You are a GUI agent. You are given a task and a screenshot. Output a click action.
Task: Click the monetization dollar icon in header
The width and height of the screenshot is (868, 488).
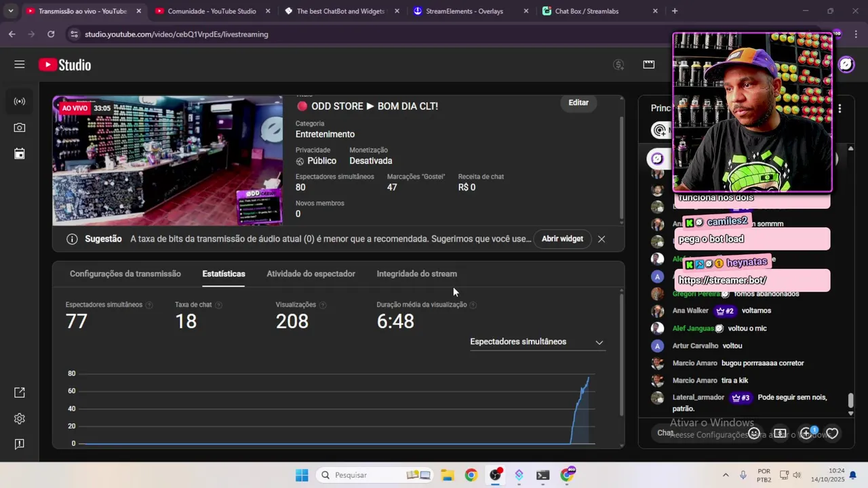[618, 64]
